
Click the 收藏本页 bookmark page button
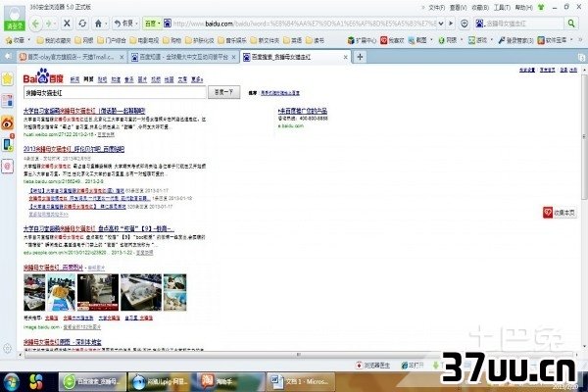[x=560, y=213]
